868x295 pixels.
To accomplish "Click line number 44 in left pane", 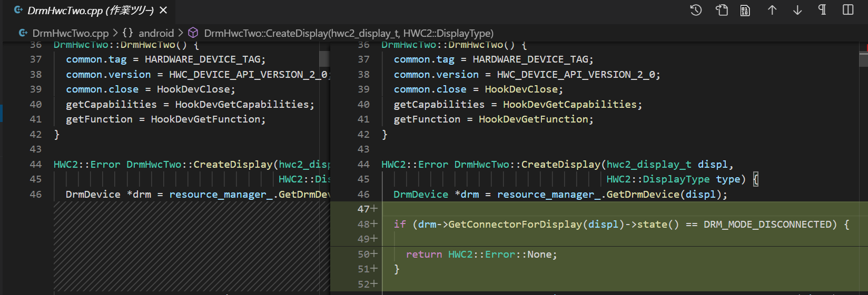I will click(x=36, y=164).
